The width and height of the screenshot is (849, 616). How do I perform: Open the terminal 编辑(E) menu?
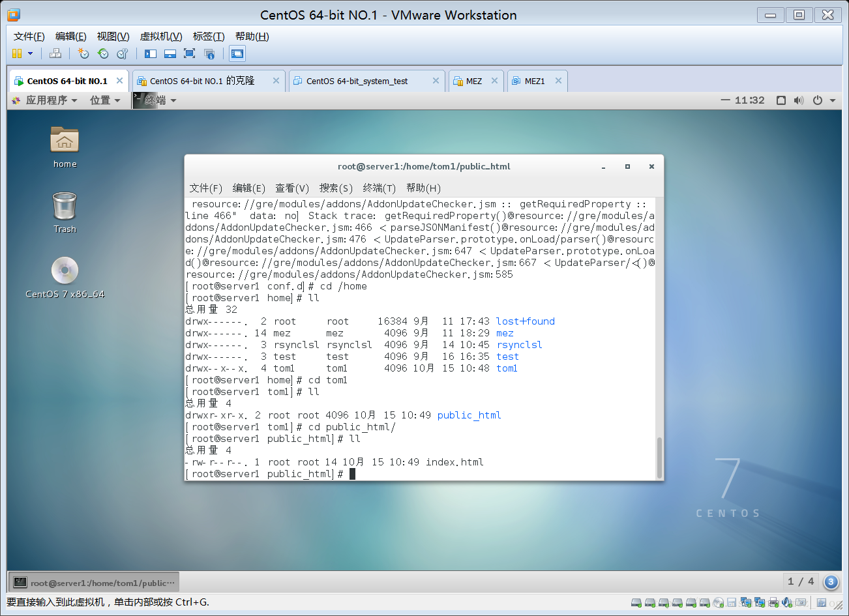[x=249, y=188]
